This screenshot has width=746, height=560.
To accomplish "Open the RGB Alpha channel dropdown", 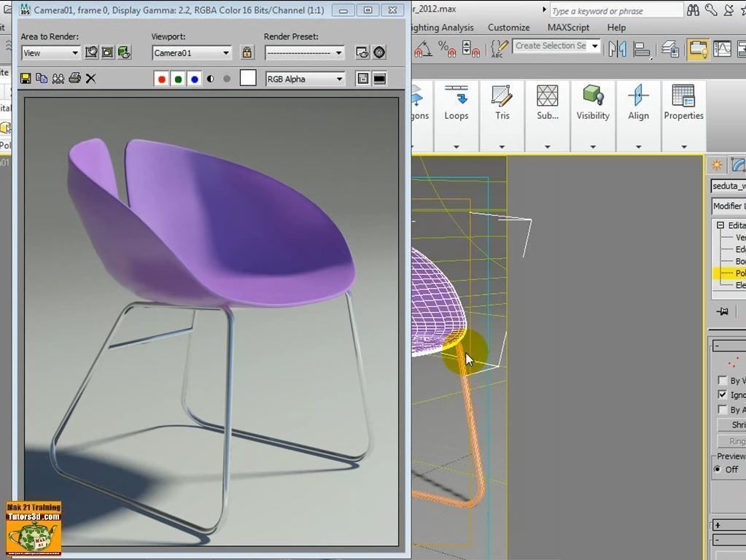I will (304, 79).
